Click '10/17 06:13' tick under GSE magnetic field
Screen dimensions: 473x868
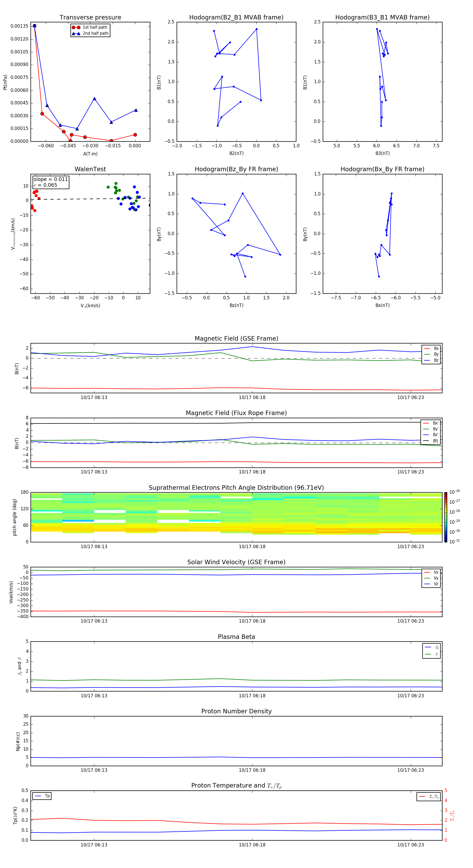click(94, 397)
